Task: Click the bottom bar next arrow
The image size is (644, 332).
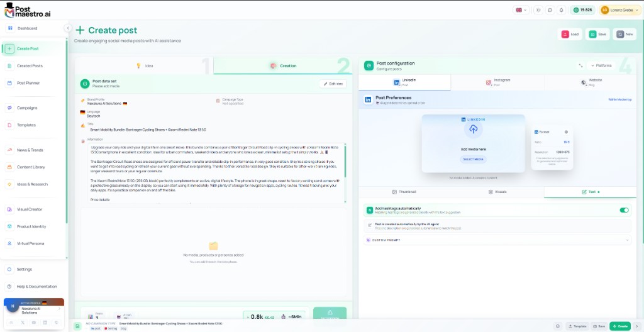Action: coord(637,326)
